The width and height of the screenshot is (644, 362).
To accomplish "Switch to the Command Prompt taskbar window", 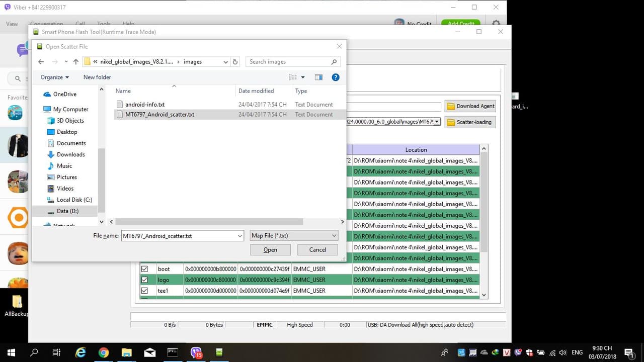I will click(173, 352).
